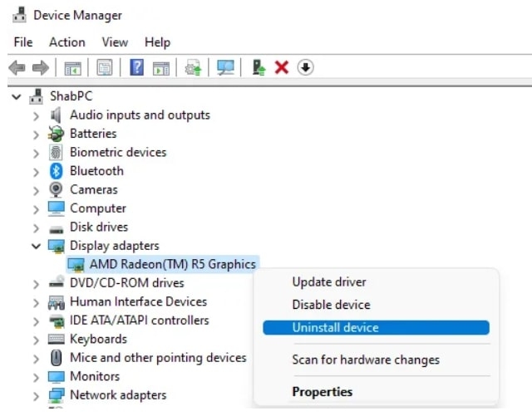Click the Enable device toolbar icon

click(259, 67)
